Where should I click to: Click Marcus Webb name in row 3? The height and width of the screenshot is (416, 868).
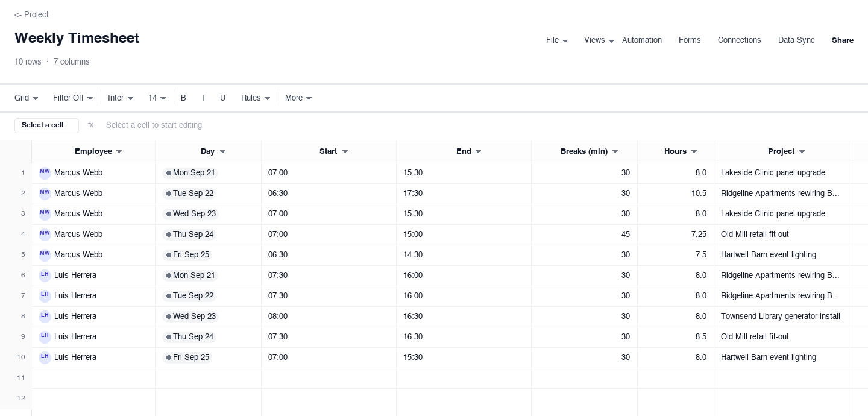pos(78,214)
